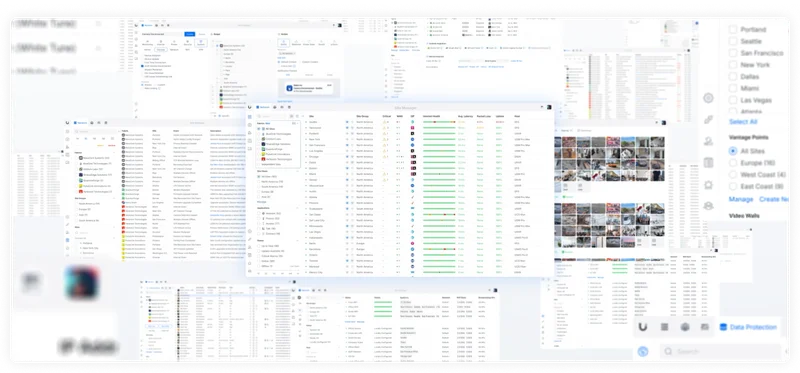
Task: Collapse the Status filter section
Action: (298, 241)
